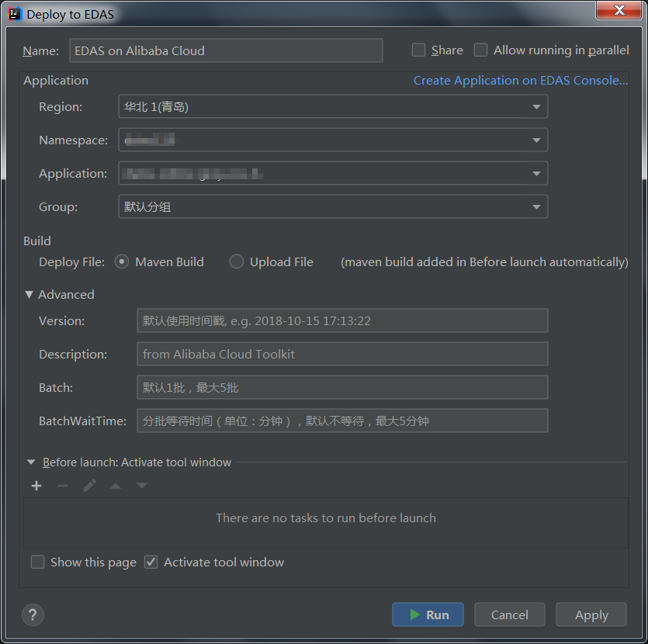Click into the Version field

[342, 320]
